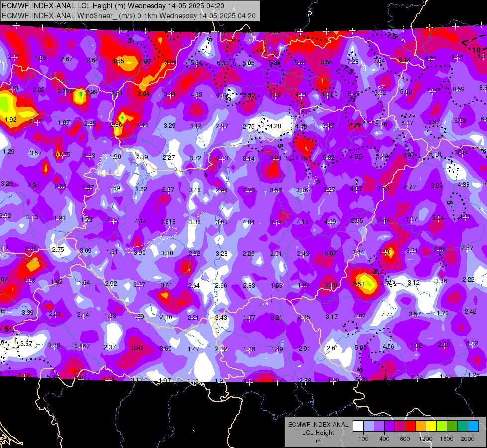Click the wind shear value 8.59

[459, 89]
